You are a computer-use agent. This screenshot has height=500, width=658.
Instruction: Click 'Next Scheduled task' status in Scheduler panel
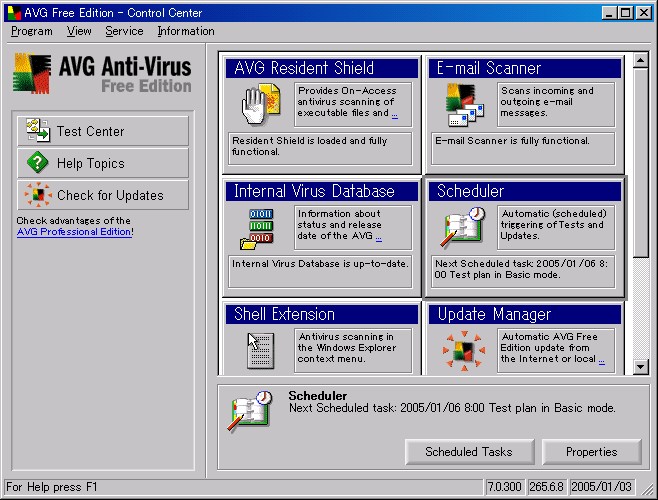pos(523,271)
